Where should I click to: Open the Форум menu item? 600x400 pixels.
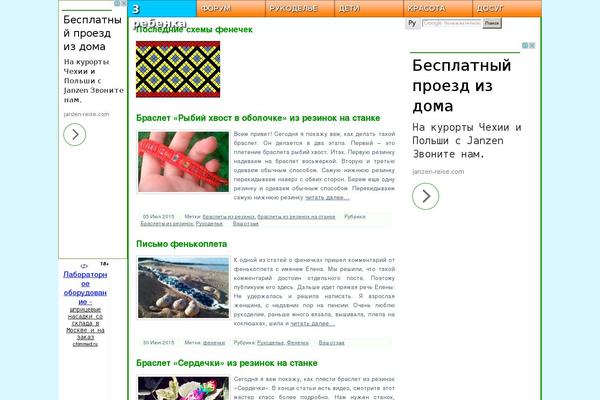click(231, 8)
